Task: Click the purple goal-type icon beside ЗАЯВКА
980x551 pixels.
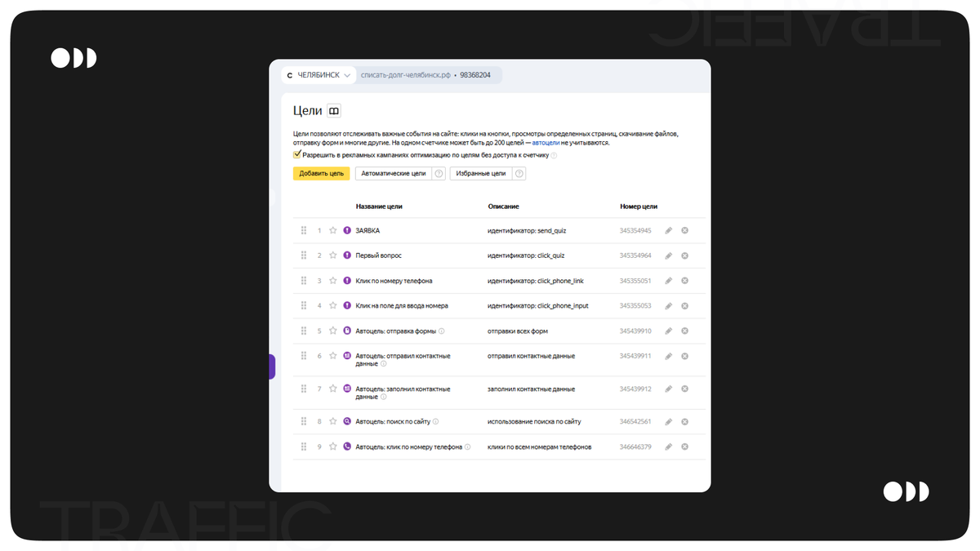Action: click(x=347, y=231)
